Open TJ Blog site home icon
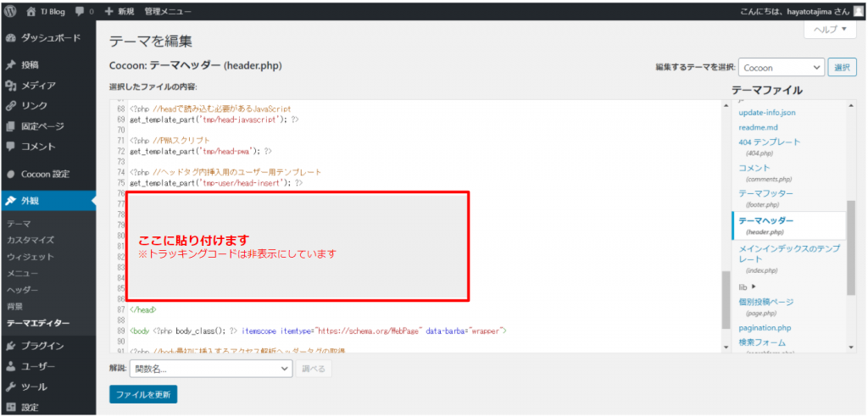Image resolution: width=868 pixels, height=417 pixels. coord(31,12)
